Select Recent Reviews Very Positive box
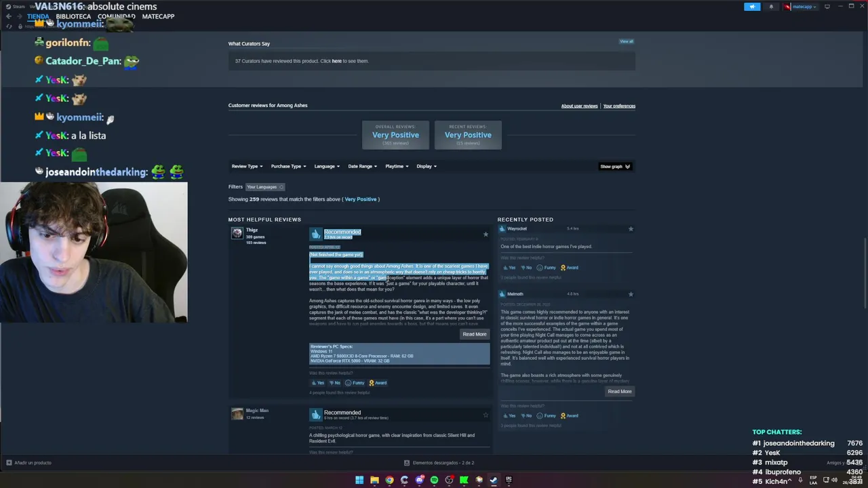 (468, 135)
